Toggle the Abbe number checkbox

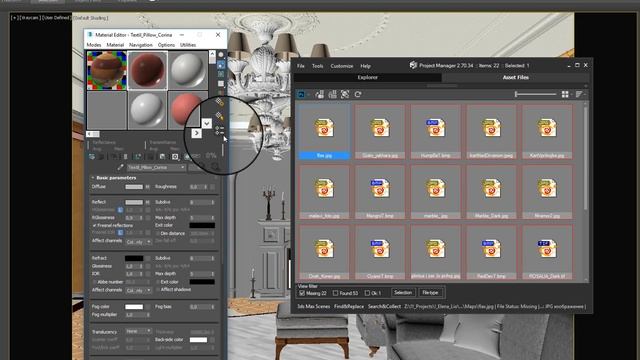point(94,282)
